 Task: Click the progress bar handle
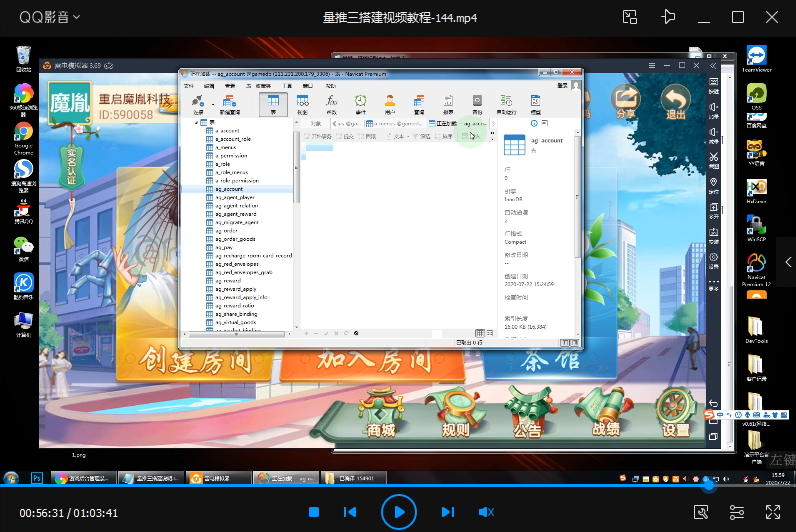tap(708, 486)
